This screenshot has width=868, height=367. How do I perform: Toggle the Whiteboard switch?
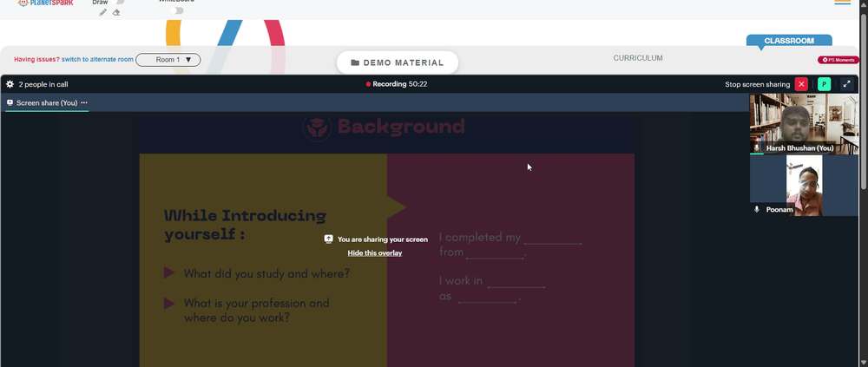177,10
